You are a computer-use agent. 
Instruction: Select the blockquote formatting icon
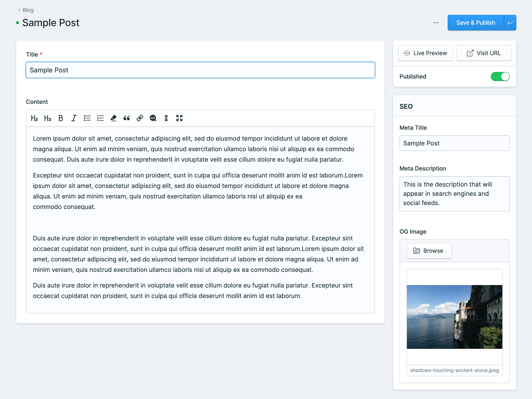click(x=127, y=118)
